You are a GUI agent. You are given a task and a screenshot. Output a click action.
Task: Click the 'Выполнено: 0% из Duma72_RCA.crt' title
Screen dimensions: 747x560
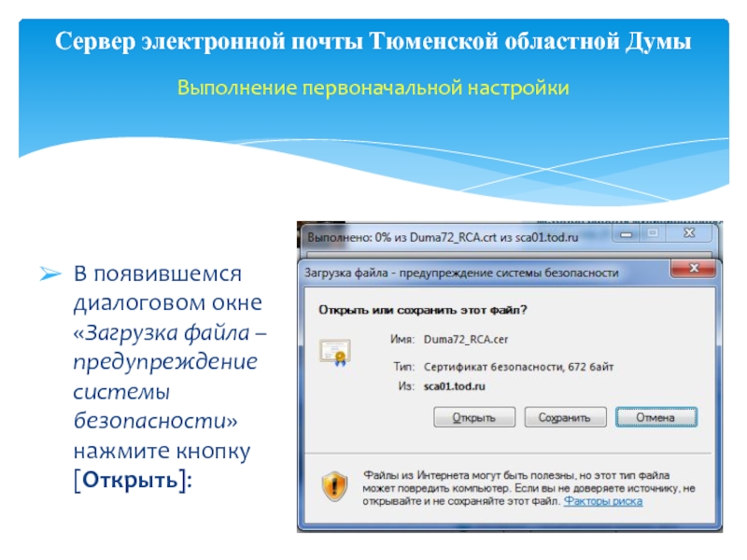(x=443, y=237)
